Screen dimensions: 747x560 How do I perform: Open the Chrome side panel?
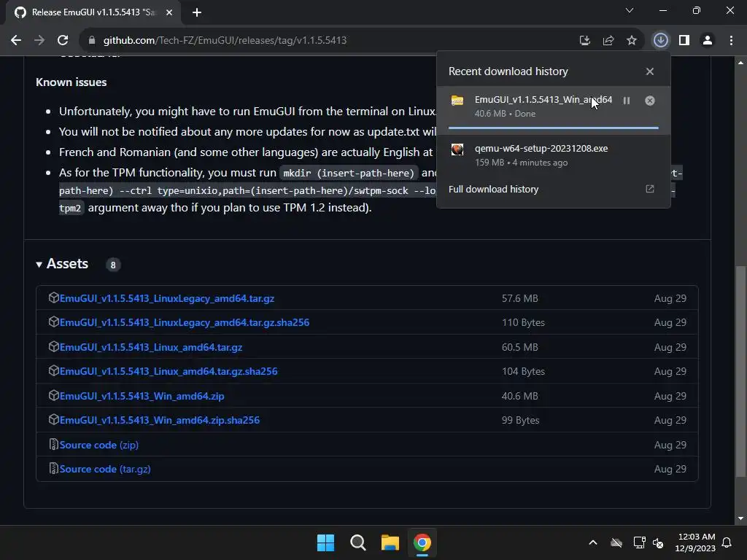click(x=684, y=41)
